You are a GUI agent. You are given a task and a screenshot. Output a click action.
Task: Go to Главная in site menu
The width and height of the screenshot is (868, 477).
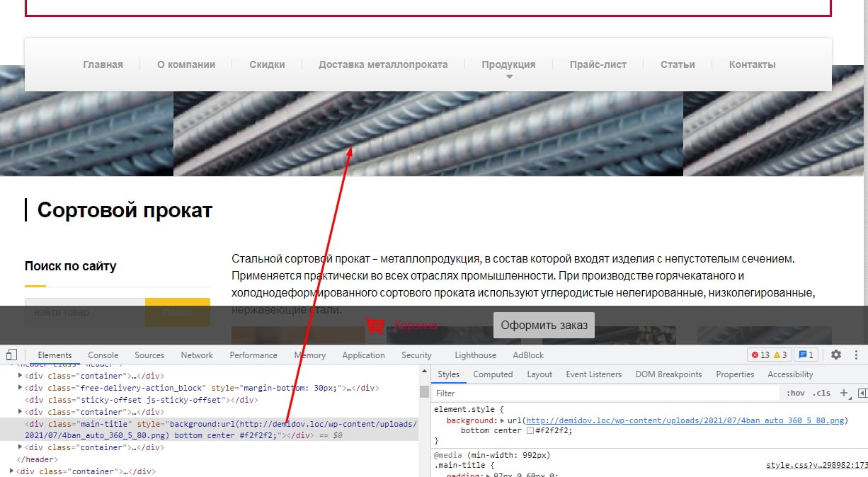[x=103, y=64]
